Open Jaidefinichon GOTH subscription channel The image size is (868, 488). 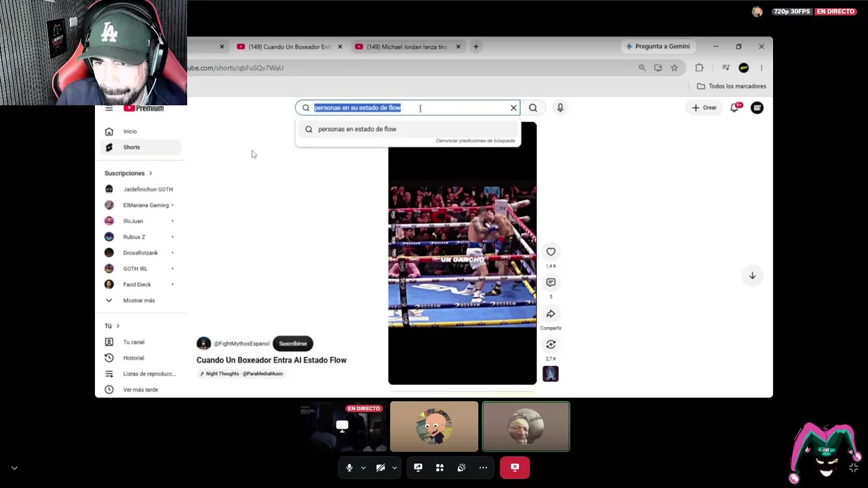click(x=140, y=189)
